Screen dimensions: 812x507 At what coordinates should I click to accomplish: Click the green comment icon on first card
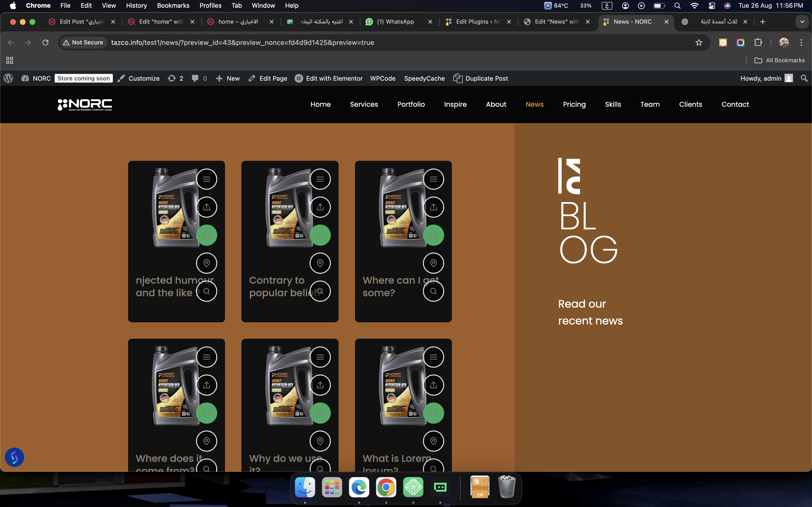[206, 235]
